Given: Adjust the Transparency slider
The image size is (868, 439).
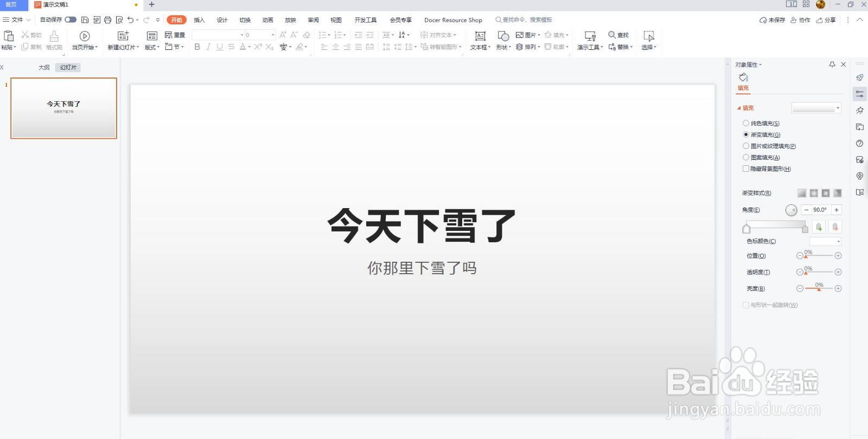Looking at the screenshot, I should pyautogui.click(x=819, y=272).
